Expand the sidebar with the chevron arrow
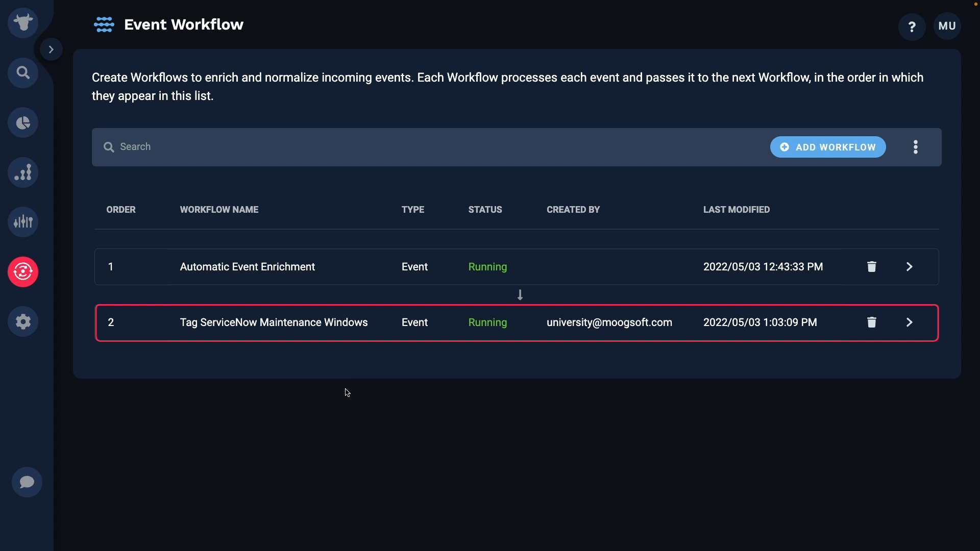Viewport: 980px width, 551px height. tap(51, 49)
